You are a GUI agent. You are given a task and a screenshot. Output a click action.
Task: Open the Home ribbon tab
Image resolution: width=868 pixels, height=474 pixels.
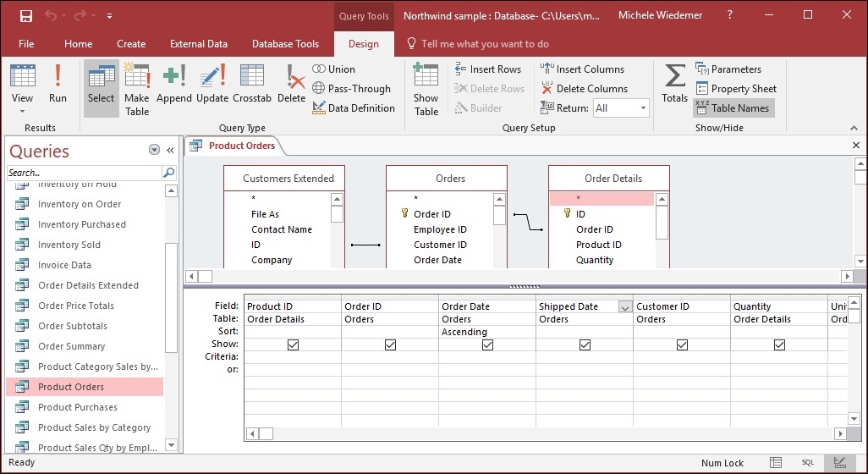coord(78,44)
